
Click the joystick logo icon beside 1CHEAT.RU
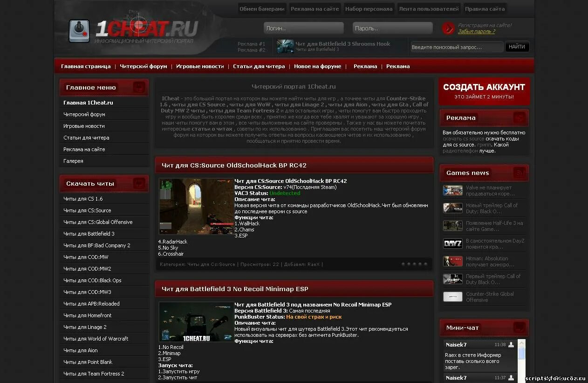(x=79, y=31)
